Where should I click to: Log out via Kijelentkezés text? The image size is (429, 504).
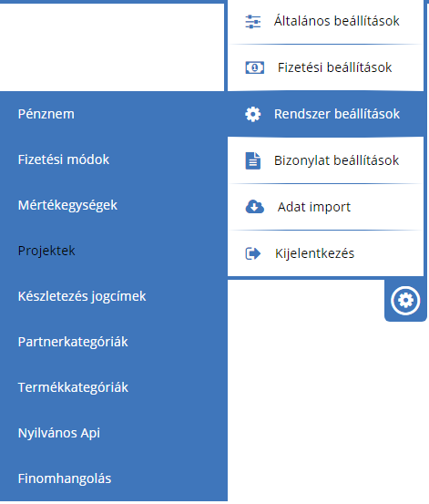(314, 253)
